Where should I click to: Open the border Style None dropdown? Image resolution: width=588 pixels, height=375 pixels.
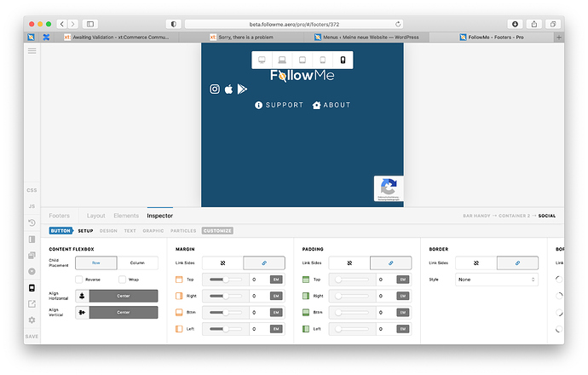click(x=497, y=280)
